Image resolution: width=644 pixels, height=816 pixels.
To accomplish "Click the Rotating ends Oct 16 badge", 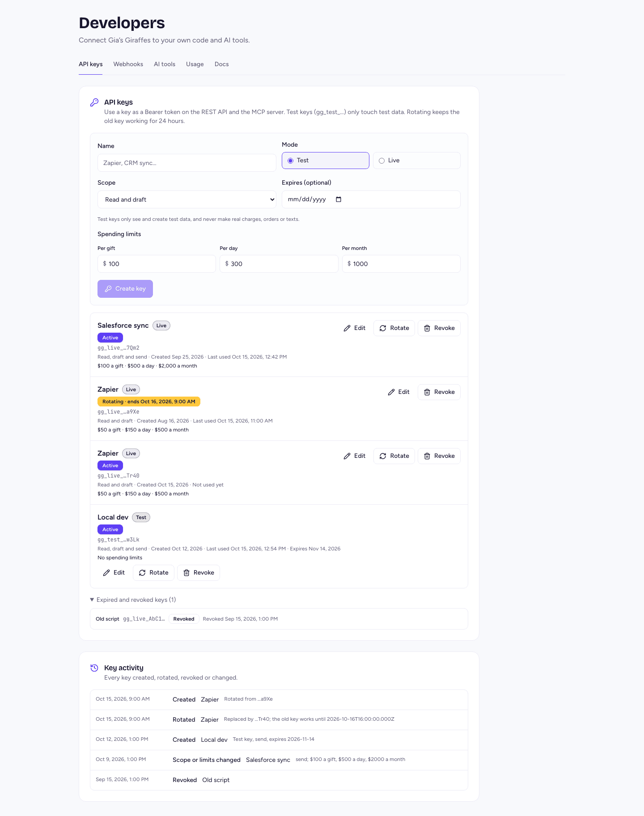I will [x=149, y=402].
